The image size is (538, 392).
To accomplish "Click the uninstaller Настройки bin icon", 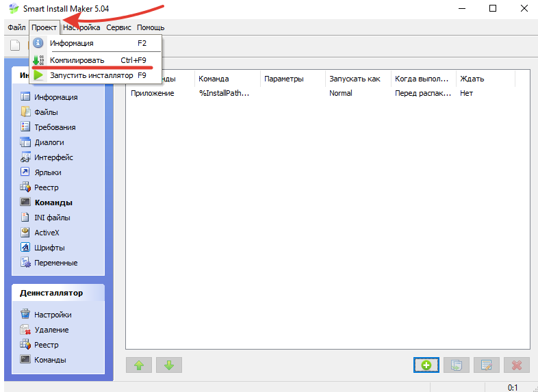I will [x=25, y=314].
